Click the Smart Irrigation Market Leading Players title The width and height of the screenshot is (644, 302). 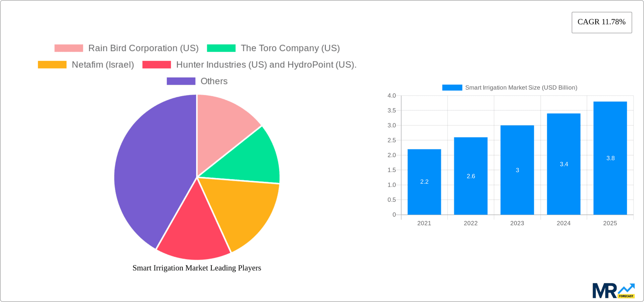tap(197, 268)
